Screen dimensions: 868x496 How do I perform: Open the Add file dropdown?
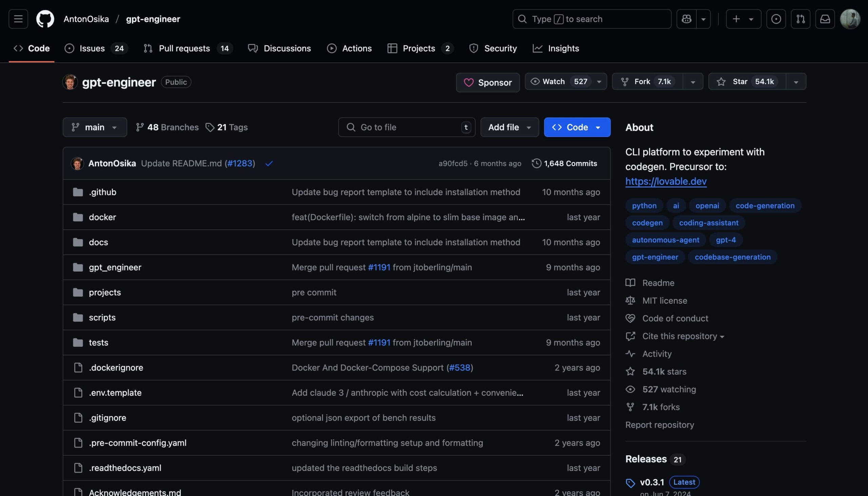point(509,127)
